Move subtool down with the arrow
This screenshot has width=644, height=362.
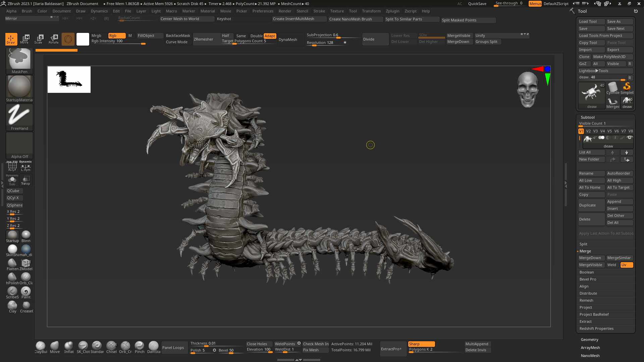(x=627, y=153)
